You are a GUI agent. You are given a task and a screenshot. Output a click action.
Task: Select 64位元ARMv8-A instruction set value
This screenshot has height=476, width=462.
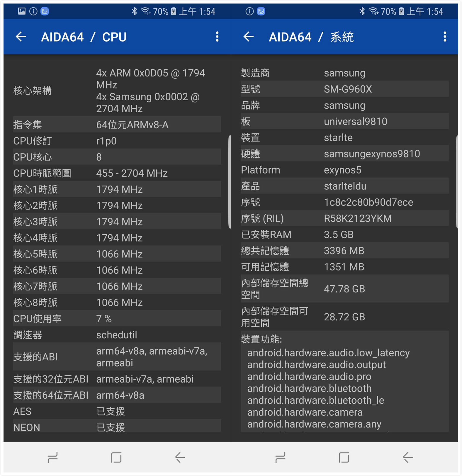(x=132, y=125)
